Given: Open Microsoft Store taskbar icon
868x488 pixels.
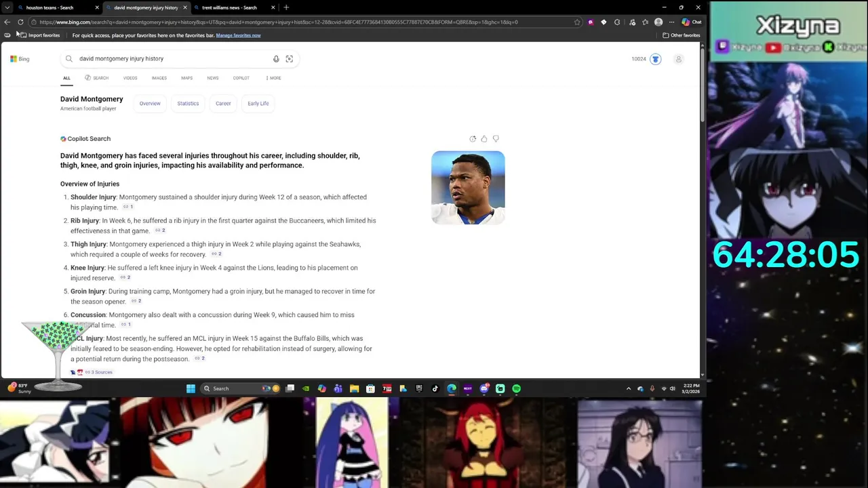Looking at the screenshot, I should tap(370, 388).
